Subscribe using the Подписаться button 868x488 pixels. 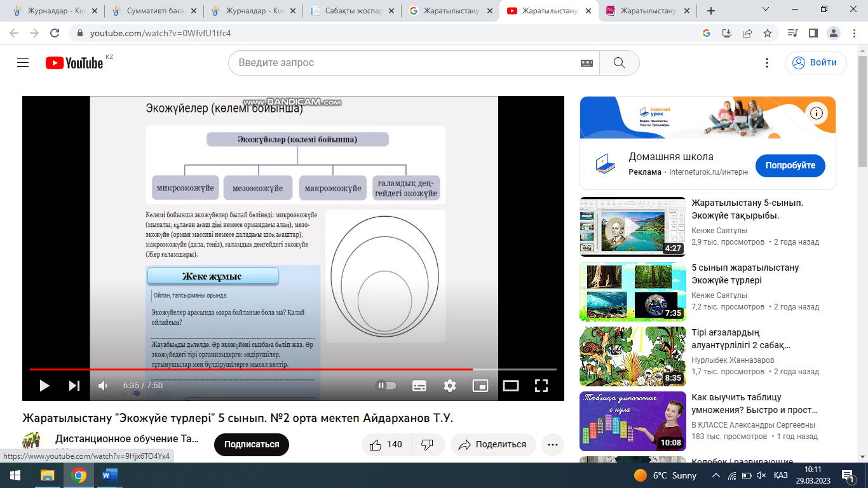pyautogui.click(x=252, y=444)
